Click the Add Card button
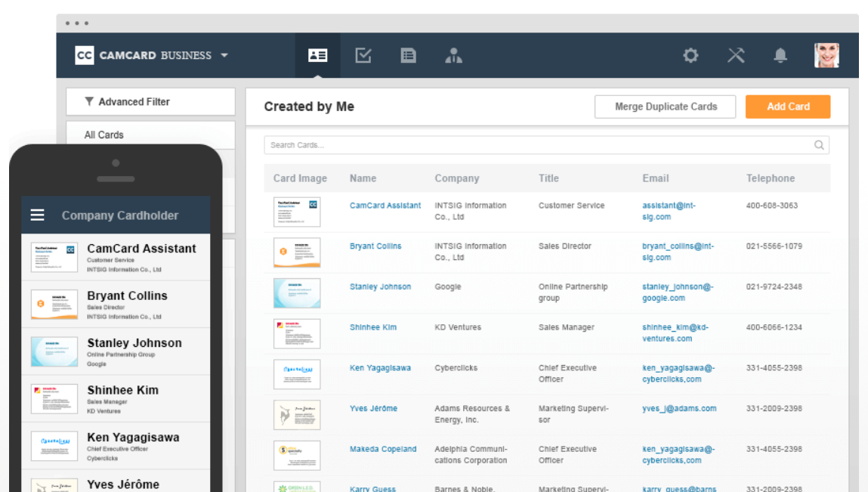 click(788, 107)
